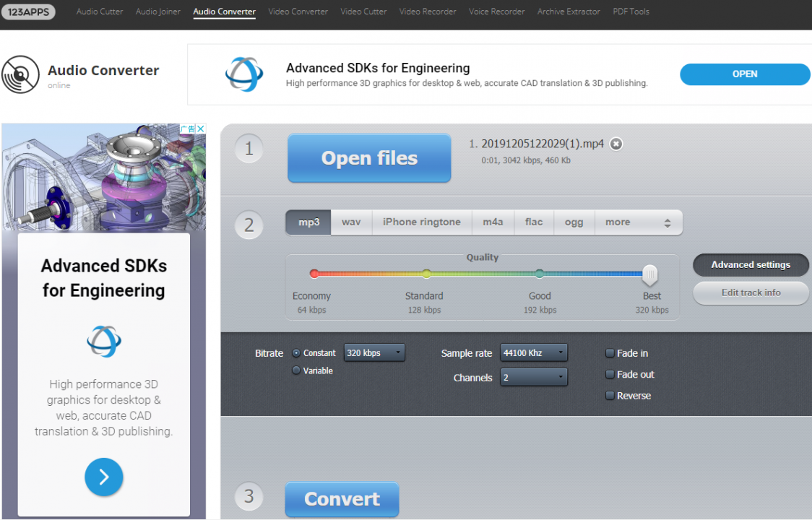Select the ogg format tab
812x520 pixels.
pyautogui.click(x=574, y=222)
